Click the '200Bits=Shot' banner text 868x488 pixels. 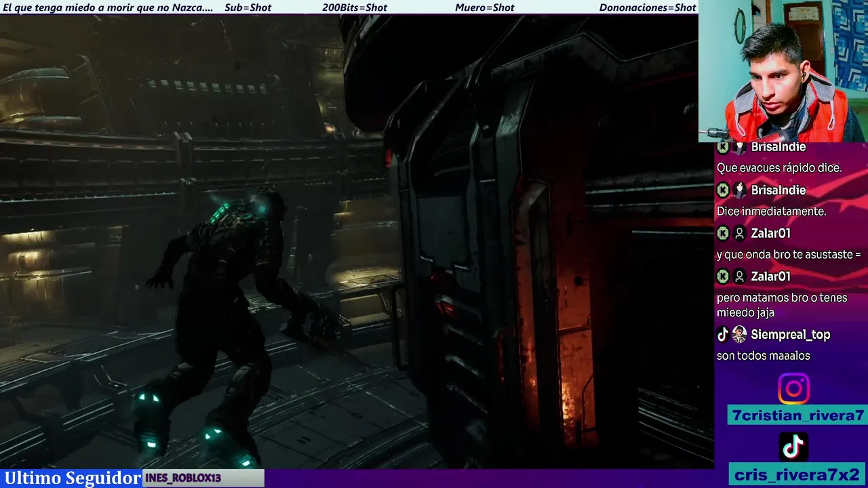click(355, 7)
